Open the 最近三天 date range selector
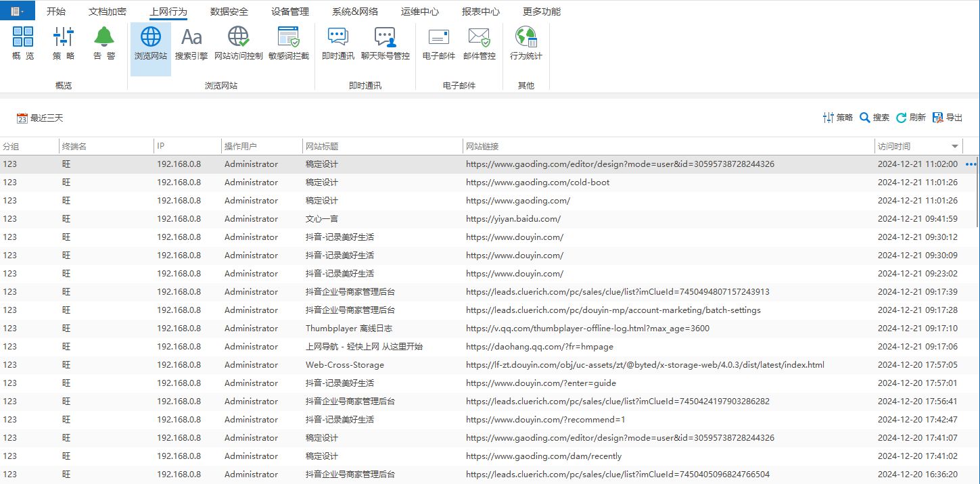This screenshot has width=980, height=484. click(40, 118)
